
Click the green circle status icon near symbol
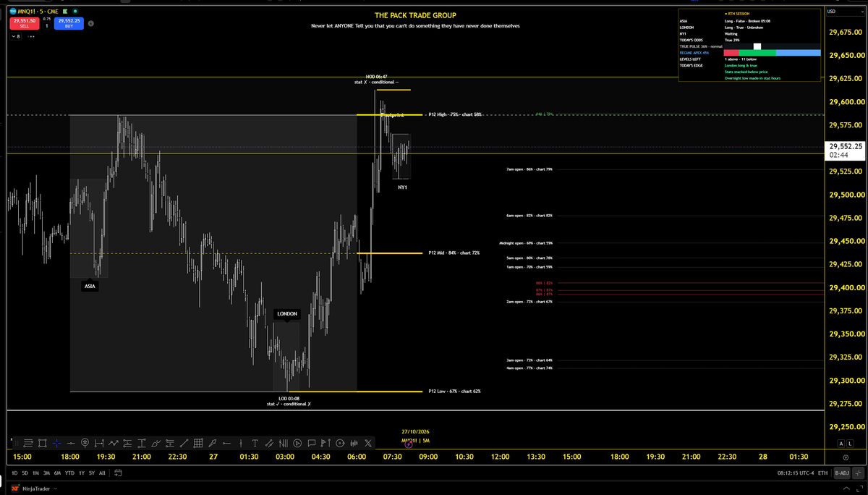tap(75, 12)
